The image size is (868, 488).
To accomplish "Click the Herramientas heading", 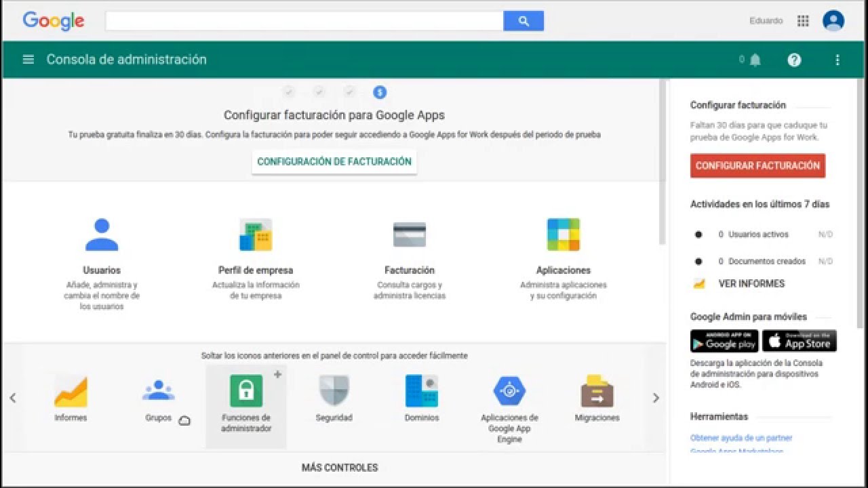I will [719, 417].
